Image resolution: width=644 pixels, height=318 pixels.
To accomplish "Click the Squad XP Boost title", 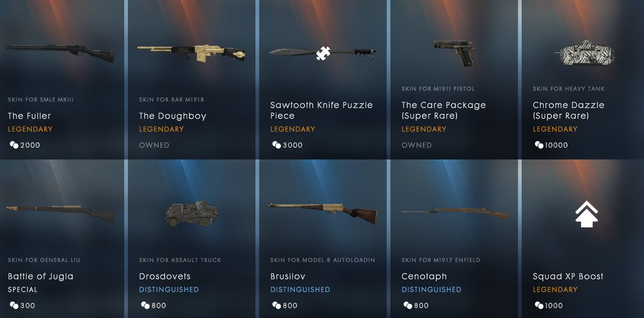I will pos(568,277).
